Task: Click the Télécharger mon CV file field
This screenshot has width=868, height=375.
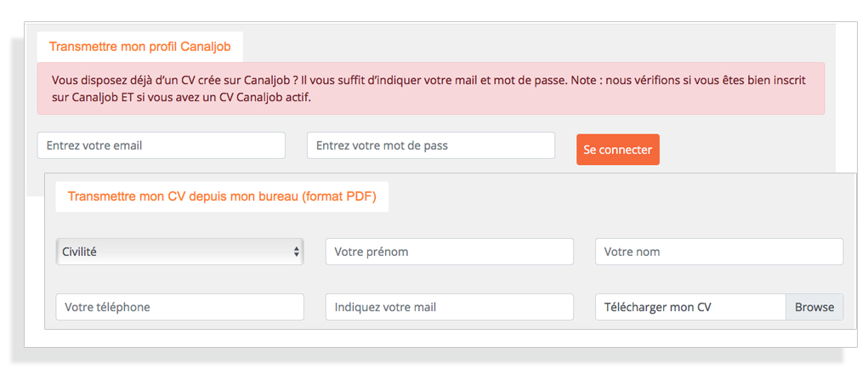Action: [690, 307]
